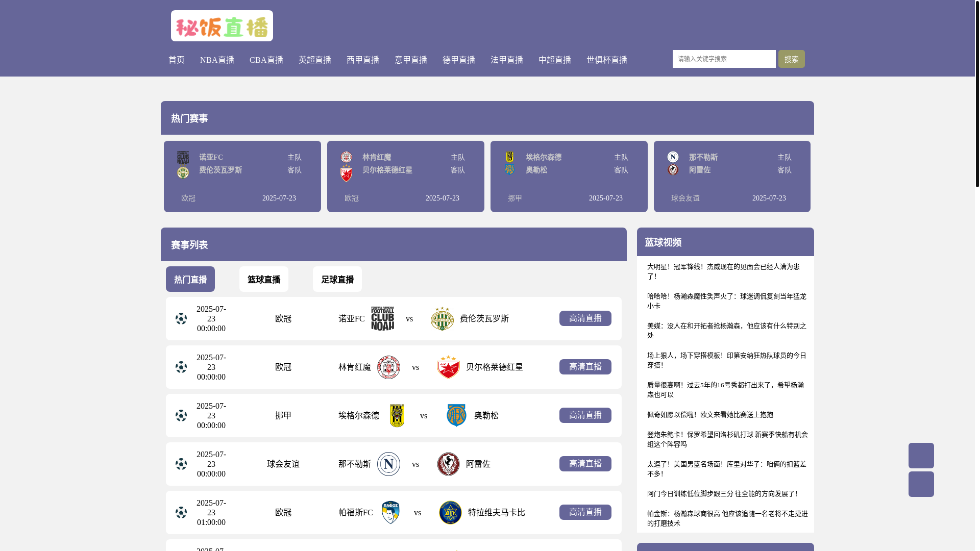The width and height of the screenshot is (980, 551).
Task: Click 那不勒斯 logo in hot match card
Action: click(x=673, y=157)
